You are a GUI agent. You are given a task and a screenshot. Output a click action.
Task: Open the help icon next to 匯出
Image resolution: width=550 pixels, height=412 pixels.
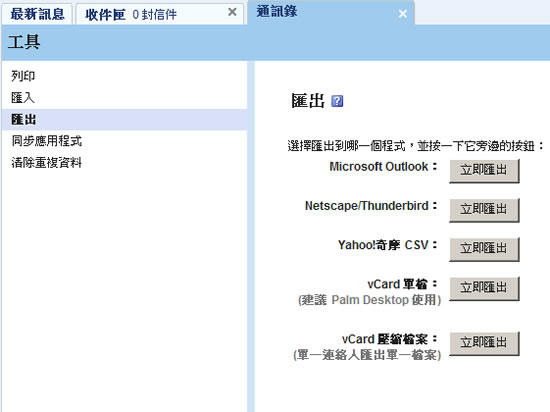click(337, 101)
